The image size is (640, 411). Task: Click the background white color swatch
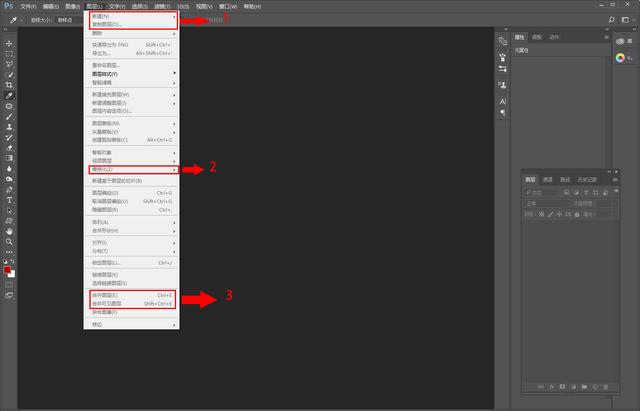tap(13, 275)
